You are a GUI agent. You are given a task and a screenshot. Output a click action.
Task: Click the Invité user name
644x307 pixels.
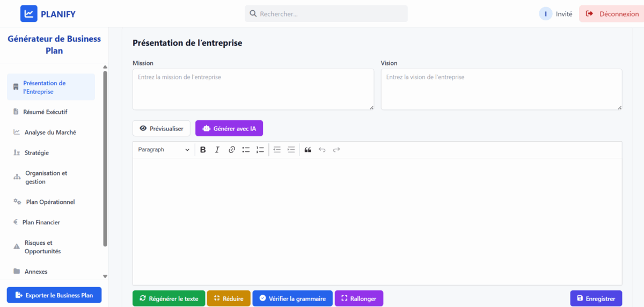(x=564, y=14)
